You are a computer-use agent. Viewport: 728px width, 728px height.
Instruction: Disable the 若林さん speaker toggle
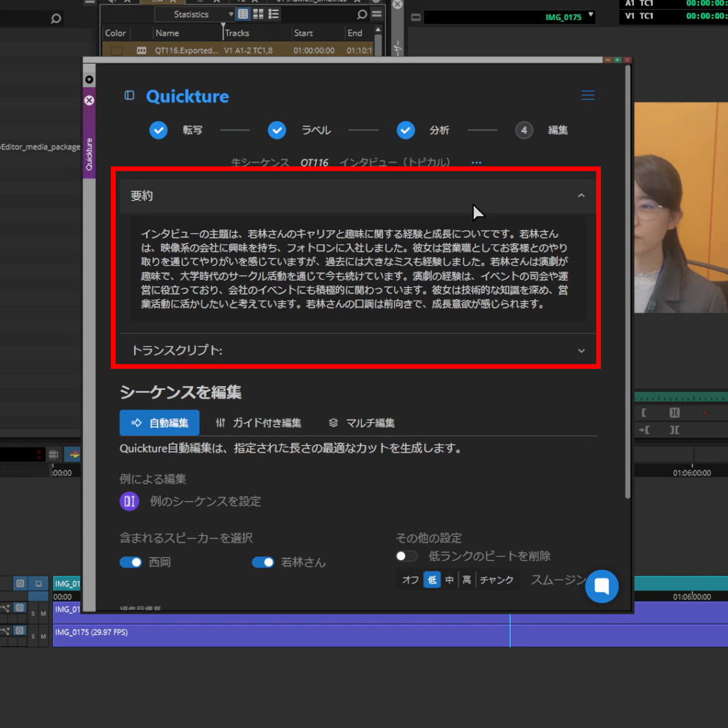(x=263, y=562)
